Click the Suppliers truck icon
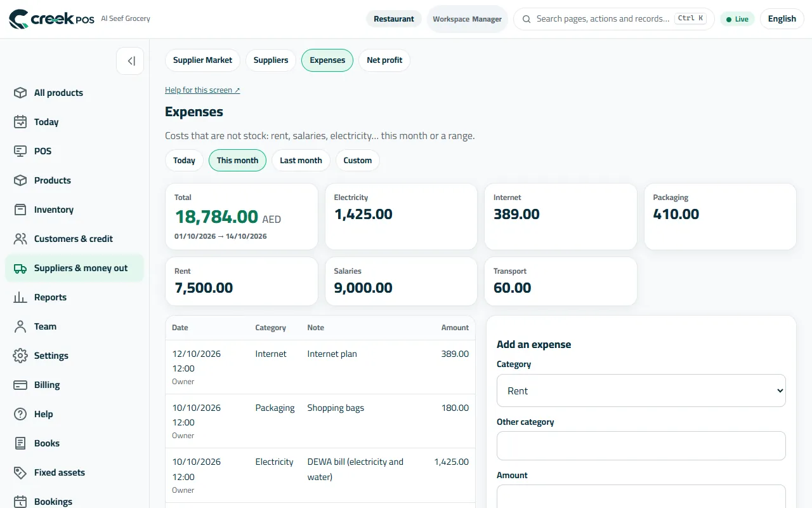Screen dimensions: 812x508 coord(20,268)
